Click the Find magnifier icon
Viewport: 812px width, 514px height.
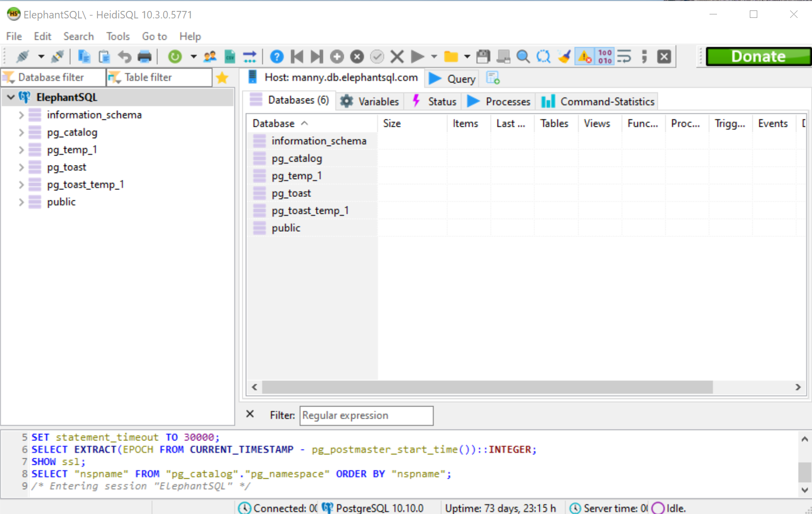point(523,57)
